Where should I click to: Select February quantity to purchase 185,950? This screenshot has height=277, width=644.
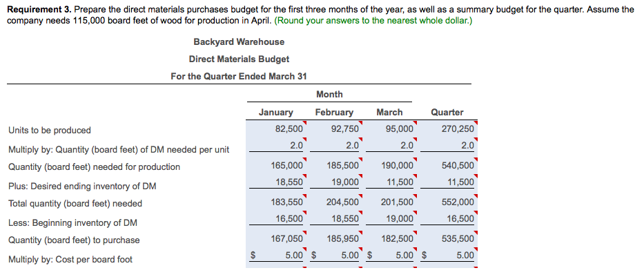(x=343, y=238)
